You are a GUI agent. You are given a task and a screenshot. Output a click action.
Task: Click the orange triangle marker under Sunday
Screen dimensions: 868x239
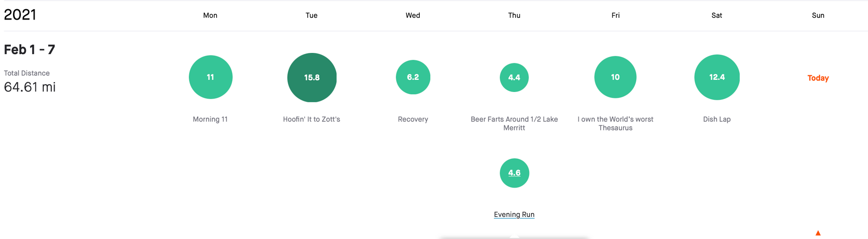[x=818, y=233]
